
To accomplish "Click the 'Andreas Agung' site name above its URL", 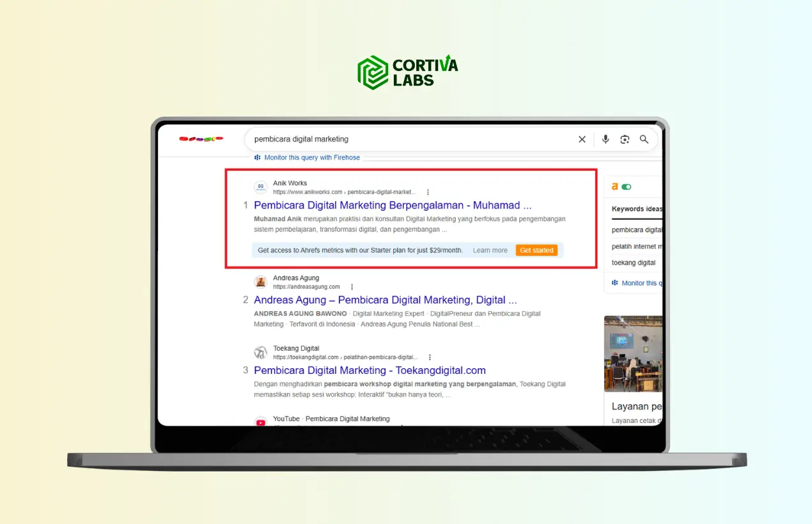I will [296, 279].
